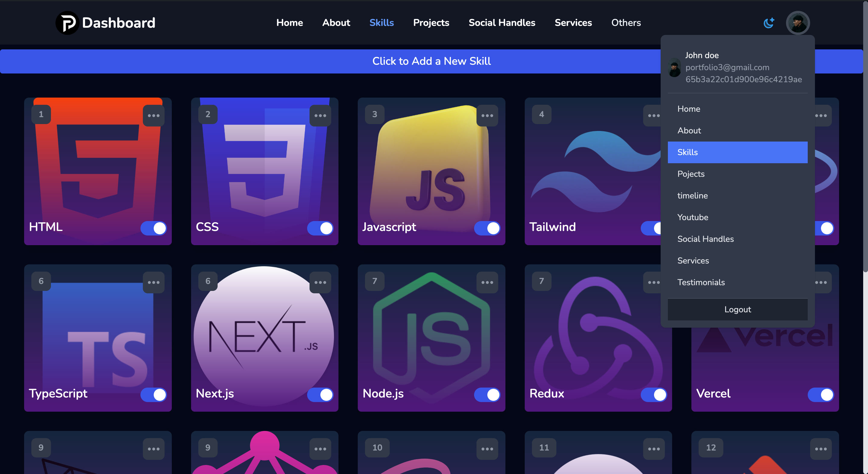Toggle the Vercel skill switch

click(x=820, y=395)
